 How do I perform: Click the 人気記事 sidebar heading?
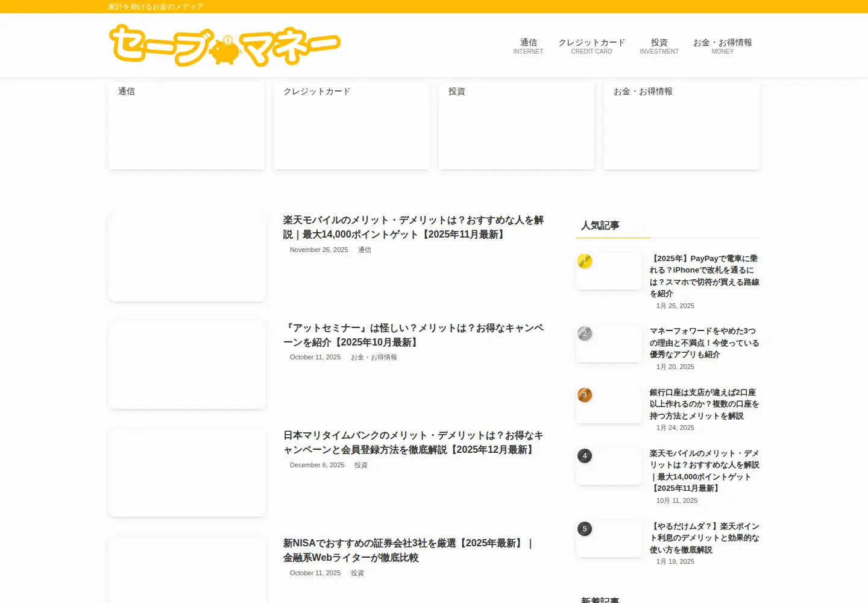pos(600,226)
